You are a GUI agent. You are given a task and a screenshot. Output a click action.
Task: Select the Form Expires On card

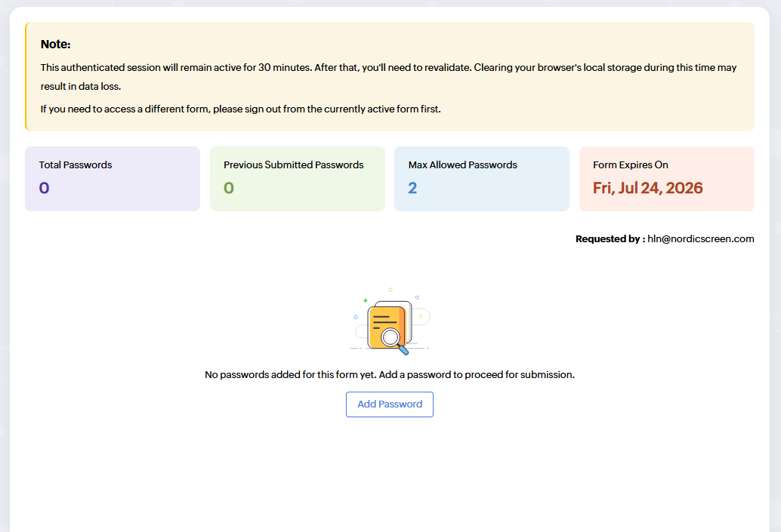[x=666, y=179]
